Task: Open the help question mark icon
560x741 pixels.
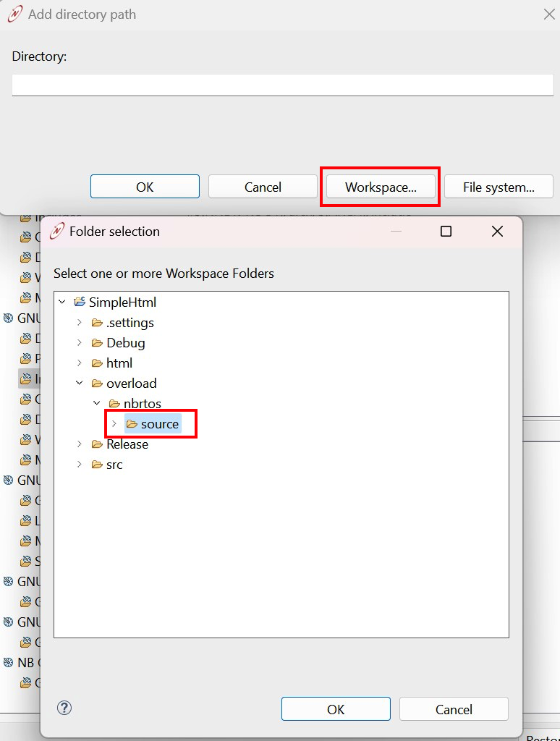Action: point(64,708)
